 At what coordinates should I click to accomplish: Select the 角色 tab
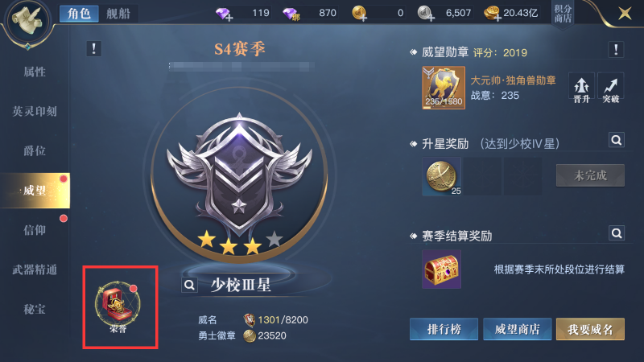tap(79, 14)
